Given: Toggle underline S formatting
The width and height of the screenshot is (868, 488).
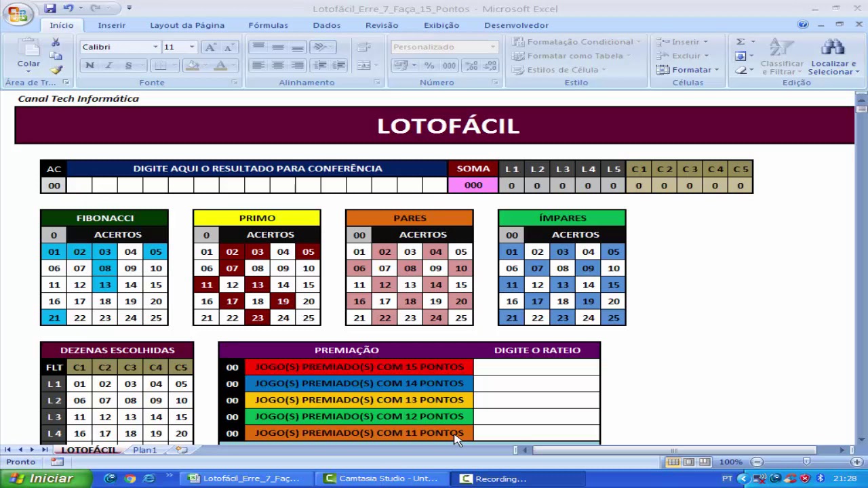Looking at the screenshot, I should [x=128, y=66].
